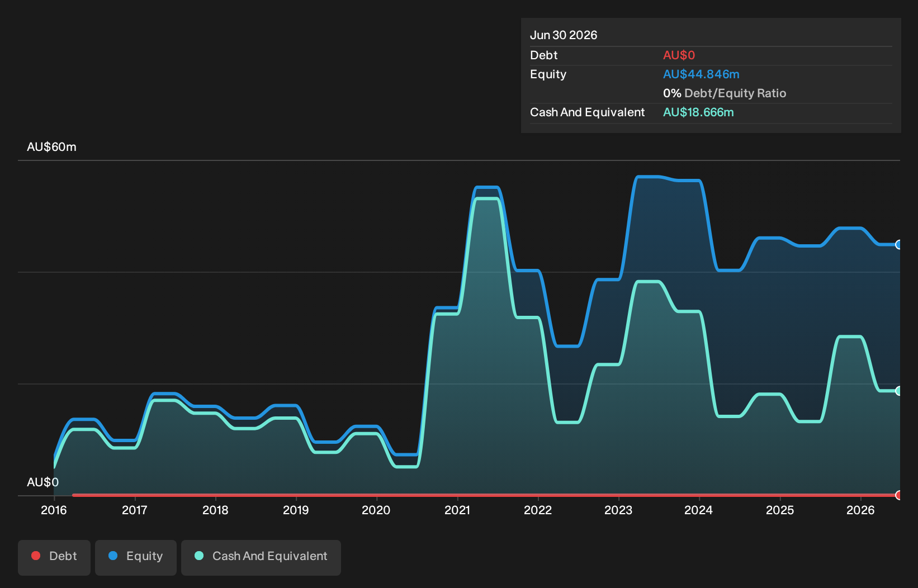The image size is (918, 588).
Task: Click the 0% Debt/Equity Ratio text
Action: (725, 93)
